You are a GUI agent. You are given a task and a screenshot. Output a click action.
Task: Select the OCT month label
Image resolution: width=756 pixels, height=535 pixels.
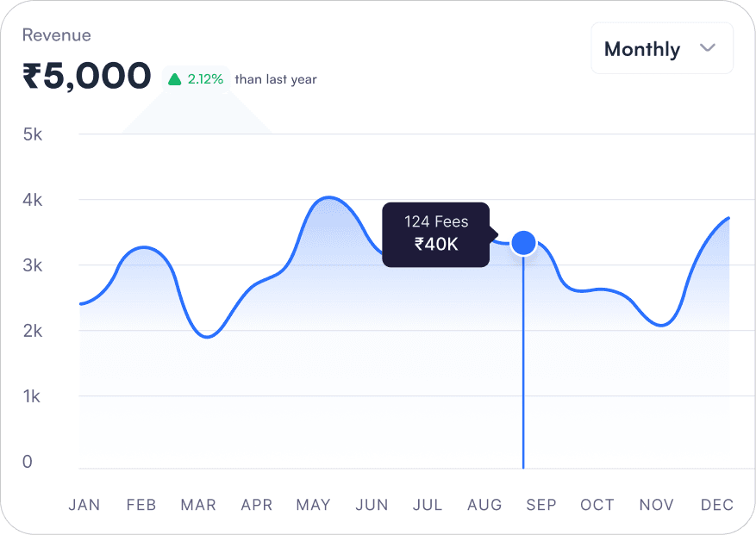click(597, 505)
